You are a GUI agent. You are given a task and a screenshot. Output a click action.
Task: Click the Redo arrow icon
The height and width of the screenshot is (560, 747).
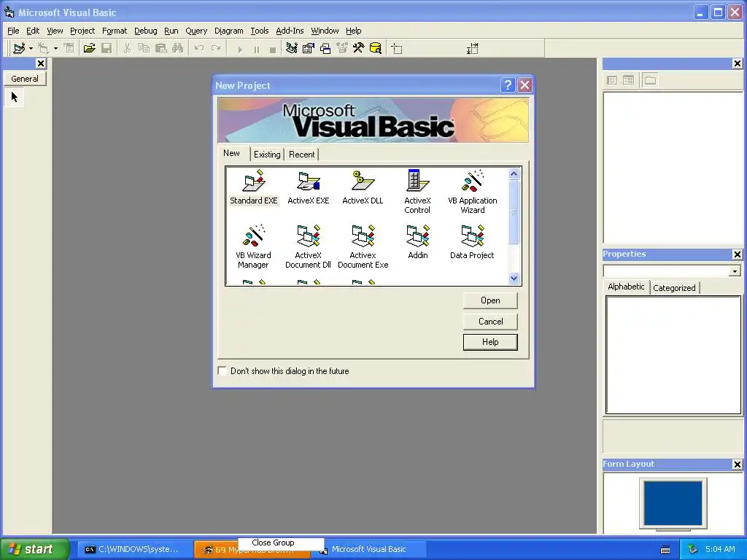[x=216, y=48]
